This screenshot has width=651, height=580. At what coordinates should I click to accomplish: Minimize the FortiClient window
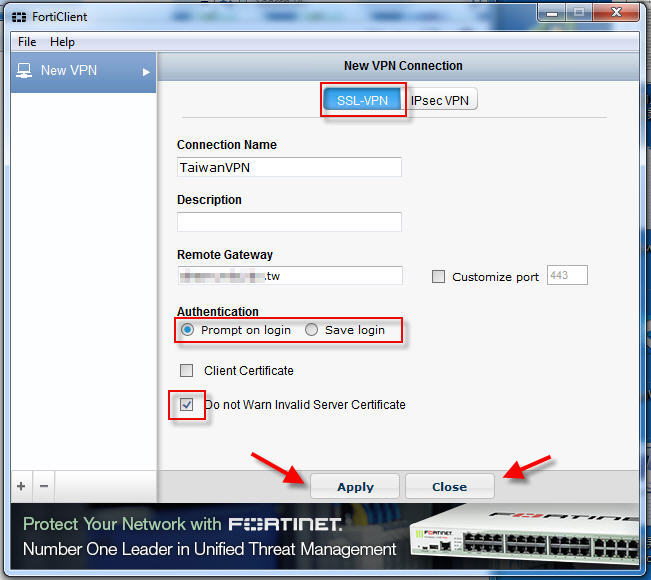coord(551,13)
